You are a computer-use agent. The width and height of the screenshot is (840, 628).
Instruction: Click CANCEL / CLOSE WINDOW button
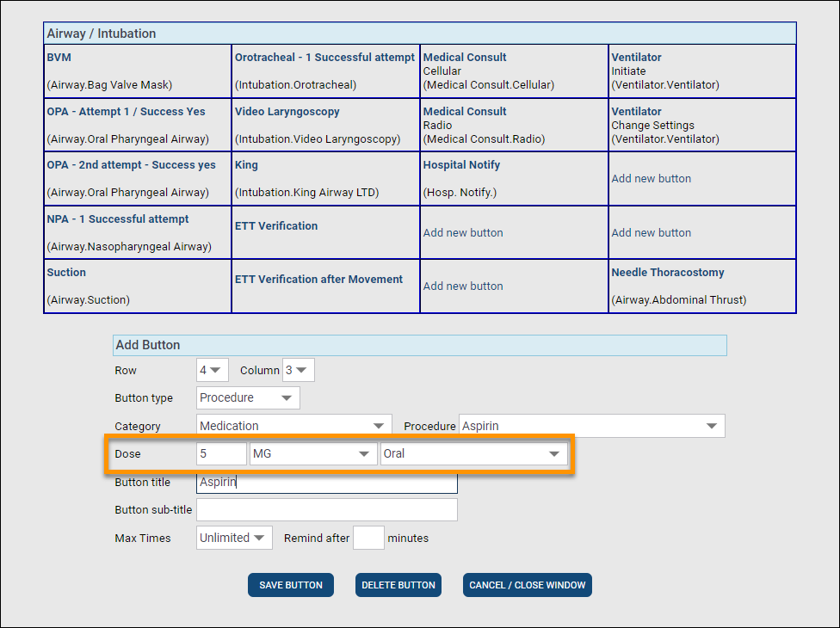click(528, 585)
